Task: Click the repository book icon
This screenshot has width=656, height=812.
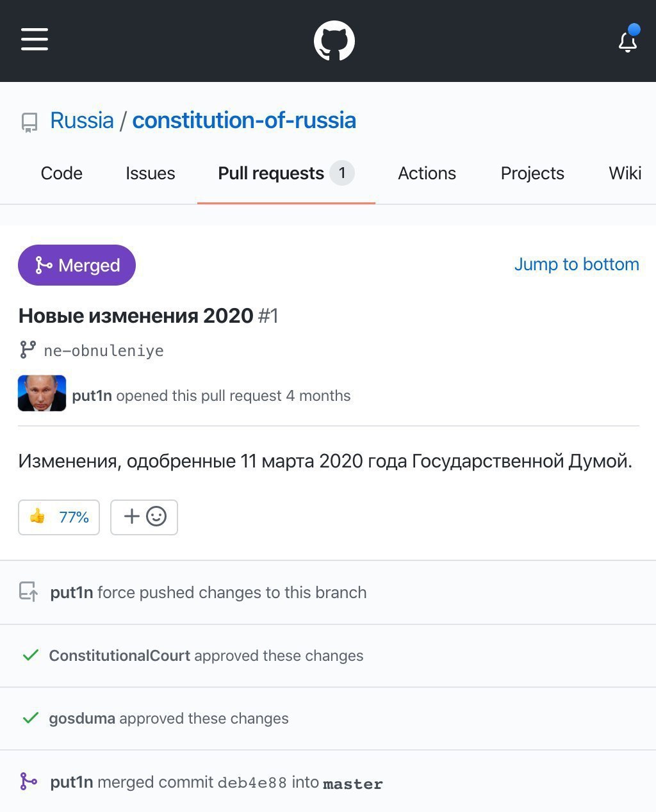Action: 29,122
